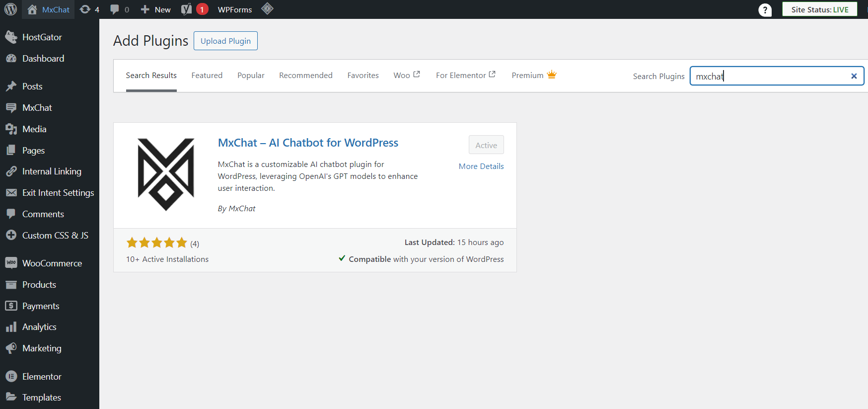Click the MxChat site name link
This screenshot has height=409, width=868.
56,9
